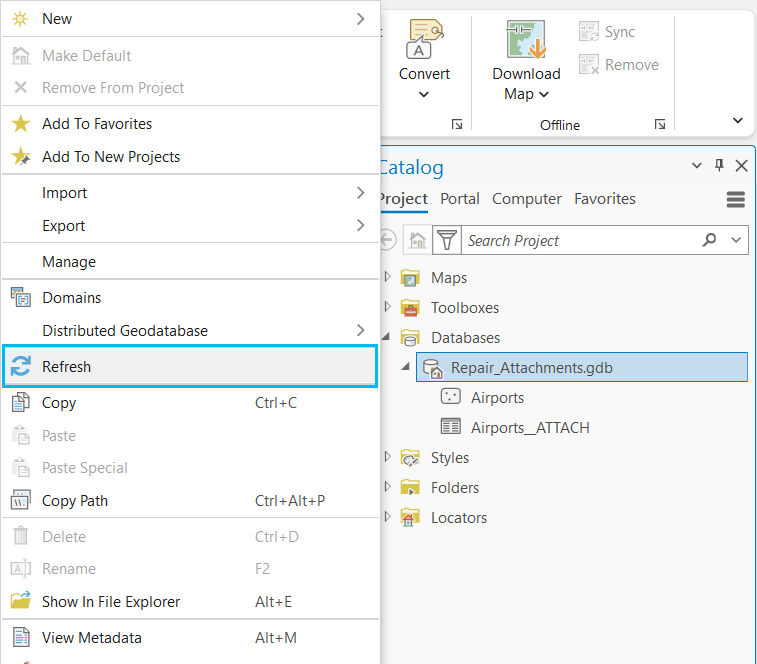
Task: Switch to the Project tab in Catalog
Action: click(404, 199)
